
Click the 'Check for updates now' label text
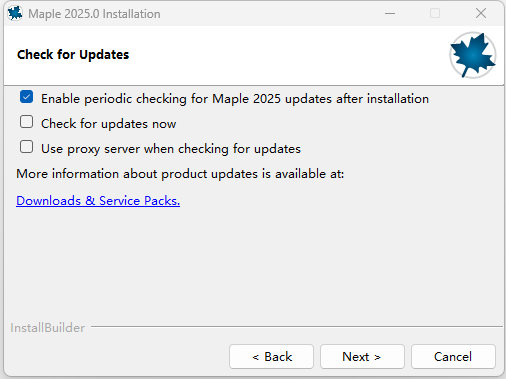tap(108, 124)
